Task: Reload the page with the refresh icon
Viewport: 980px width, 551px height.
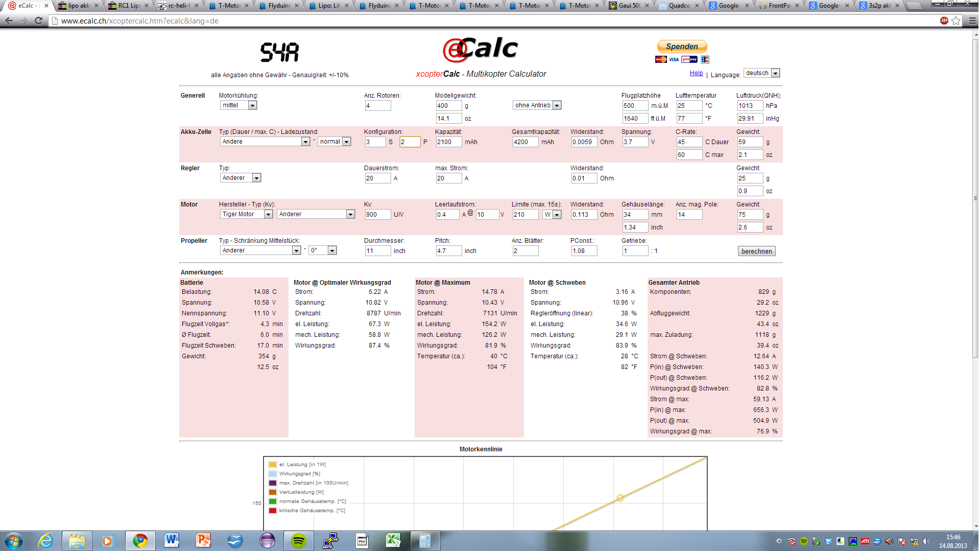Action: [38, 21]
